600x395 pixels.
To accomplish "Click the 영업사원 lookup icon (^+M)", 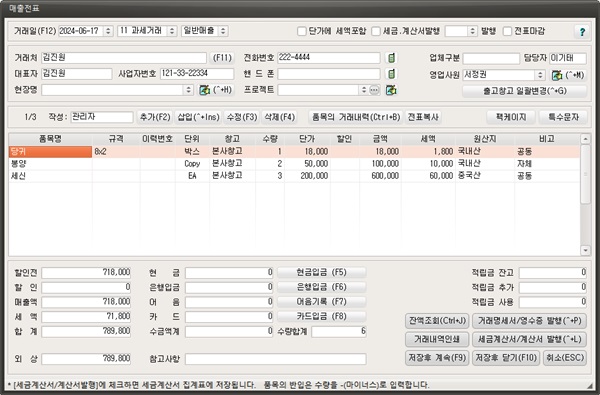I will [x=557, y=75].
